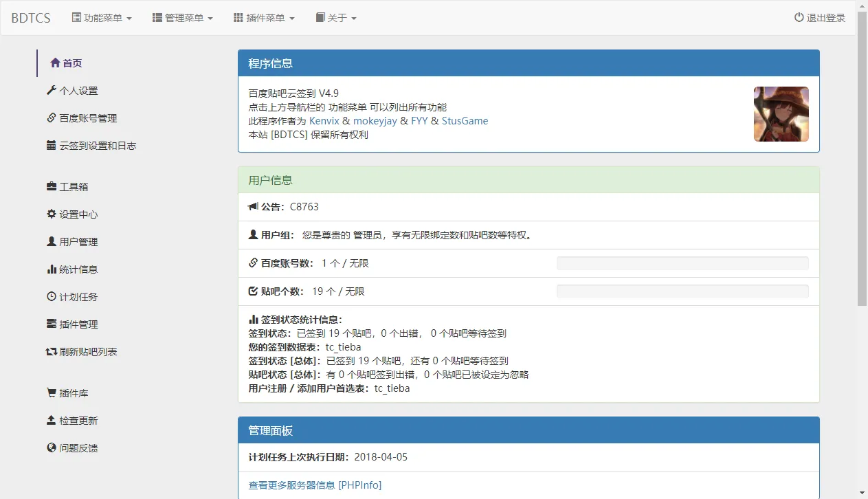Click the briefcase icon for 工具箱
868x499 pixels.
pos(51,187)
